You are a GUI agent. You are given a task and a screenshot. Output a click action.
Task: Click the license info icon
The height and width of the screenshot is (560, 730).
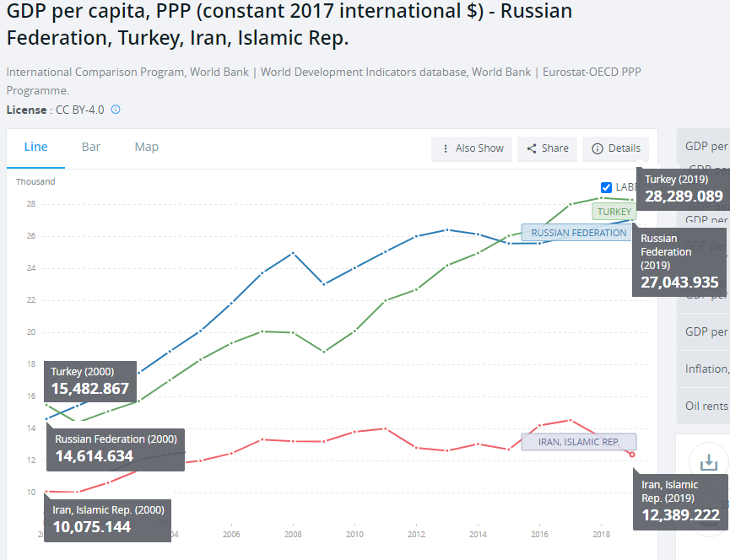pyautogui.click(x=116, y=110)
